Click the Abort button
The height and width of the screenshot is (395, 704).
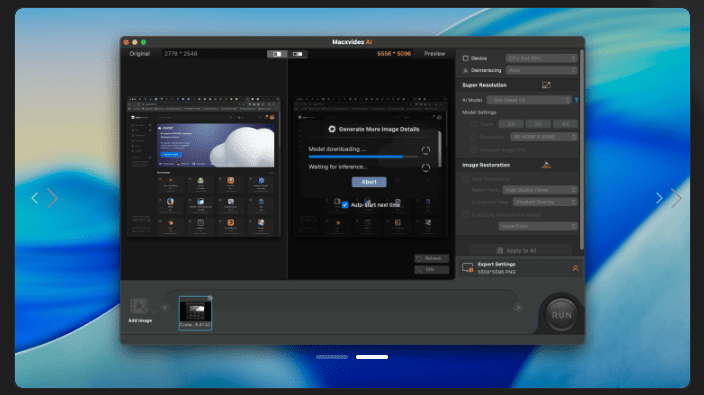pyautogui.click(x=369, y=182)
